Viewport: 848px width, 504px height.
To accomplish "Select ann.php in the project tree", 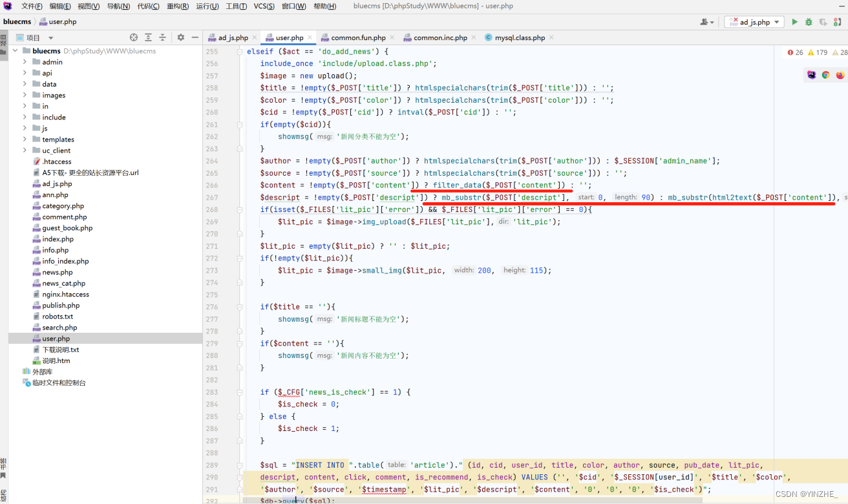I will click(x=55, y=194).
